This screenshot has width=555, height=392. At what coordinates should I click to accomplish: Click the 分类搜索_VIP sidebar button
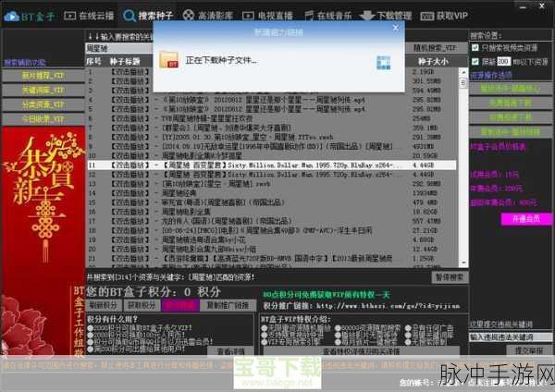click(x=43, y=104)
